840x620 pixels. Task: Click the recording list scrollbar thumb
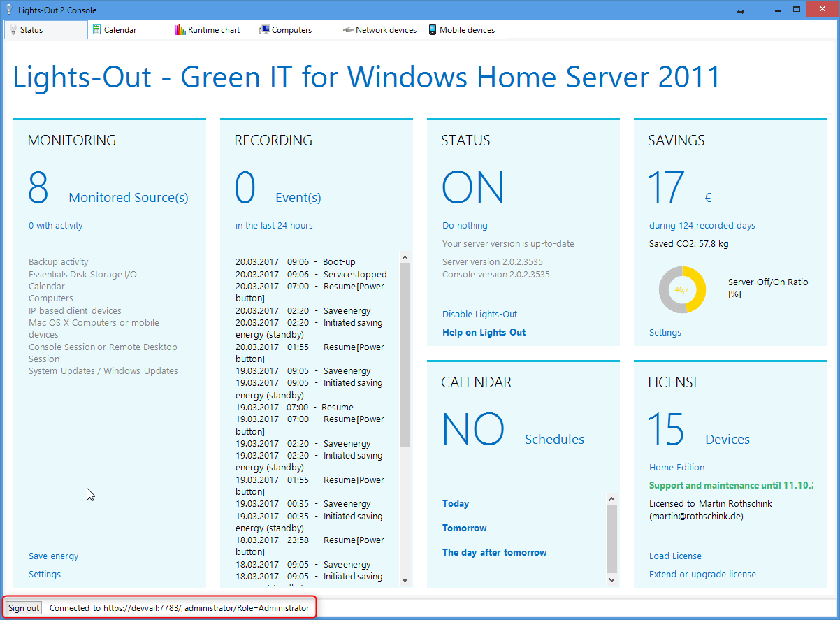[x=405, y=355]
